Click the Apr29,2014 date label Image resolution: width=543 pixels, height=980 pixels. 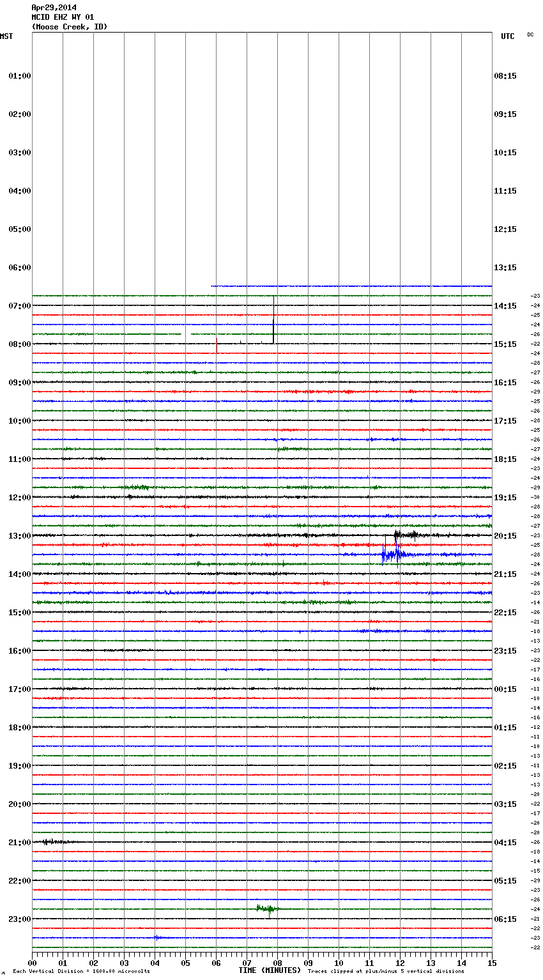(54, 8)
